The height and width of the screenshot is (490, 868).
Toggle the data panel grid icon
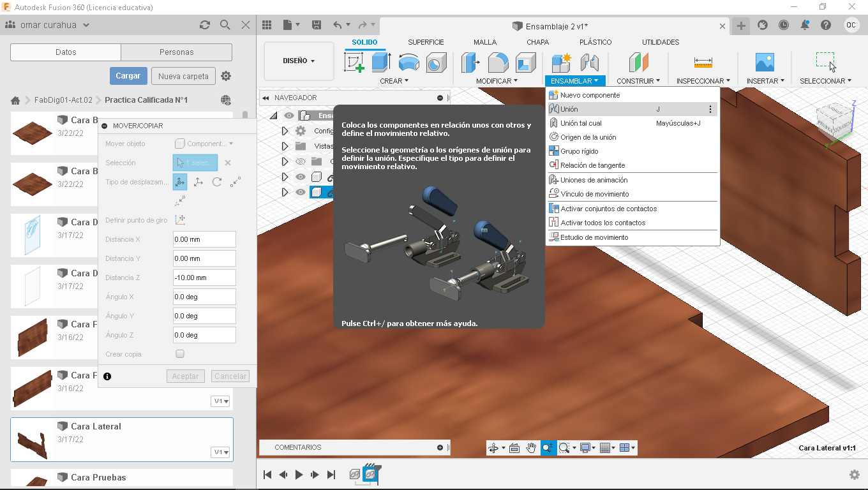267,25
